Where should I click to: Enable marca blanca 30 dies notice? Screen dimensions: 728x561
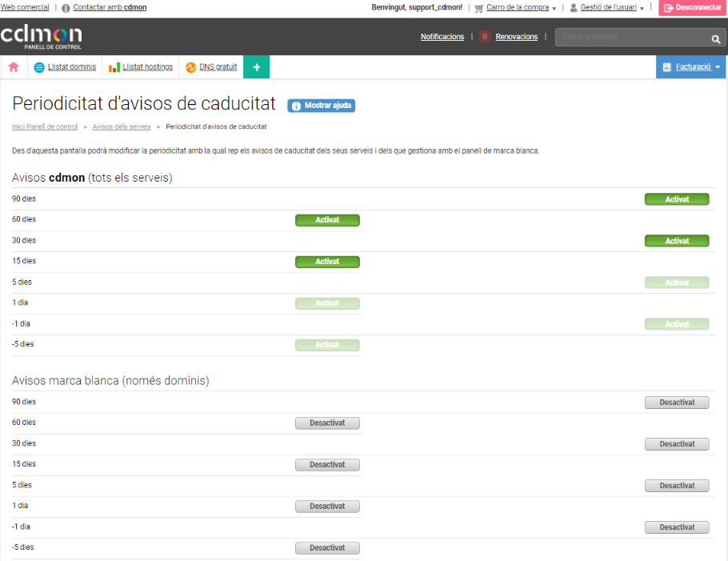point(677,444)
